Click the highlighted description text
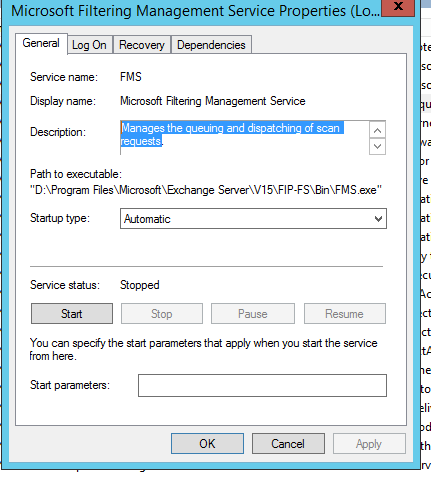The width and height of the screenshot is (431, 477). (232, 134)
